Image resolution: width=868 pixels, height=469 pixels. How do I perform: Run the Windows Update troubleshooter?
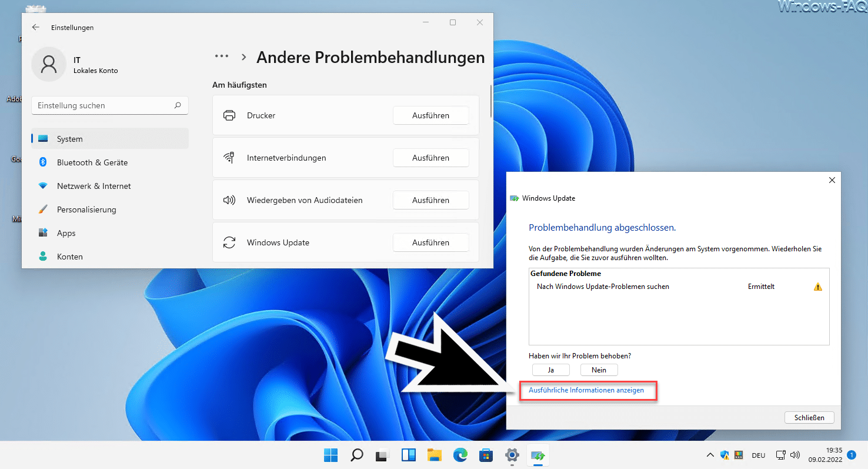pyautogui.click(x=430, y=242)
